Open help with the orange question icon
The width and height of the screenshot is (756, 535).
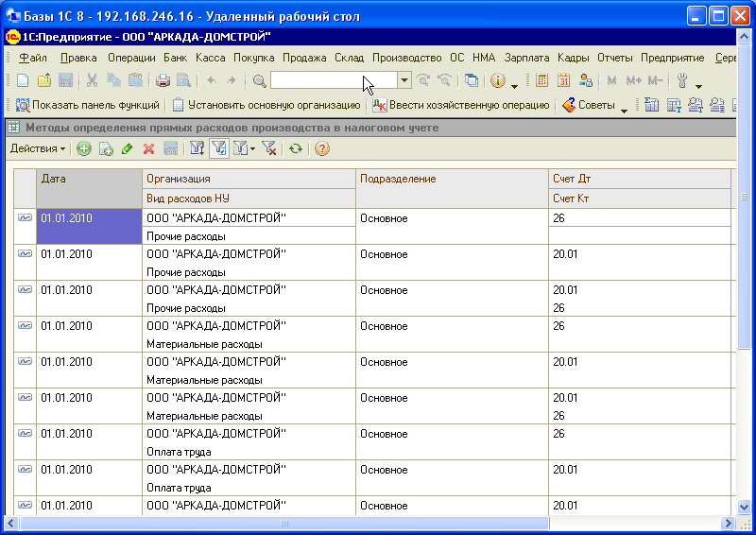(322, 149)
